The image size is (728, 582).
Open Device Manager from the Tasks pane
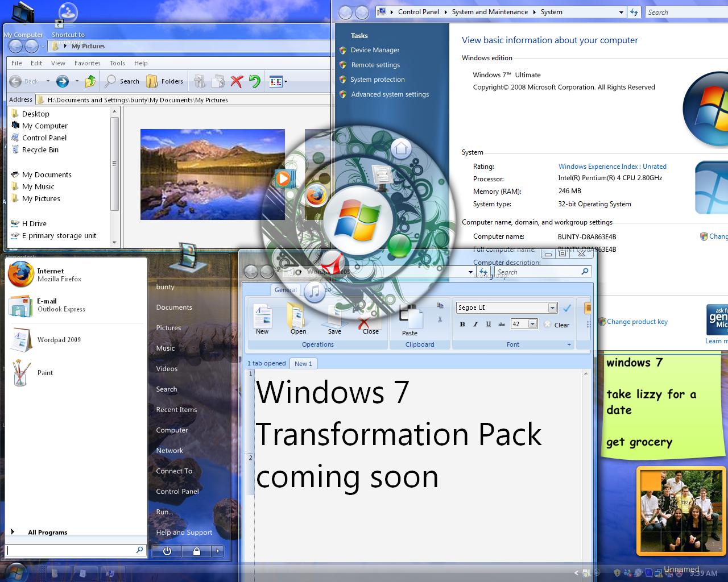pyautogui.click(x=376, y=50)
